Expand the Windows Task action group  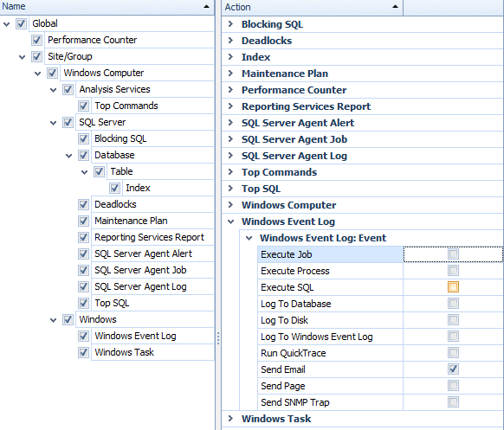(230, 418)
